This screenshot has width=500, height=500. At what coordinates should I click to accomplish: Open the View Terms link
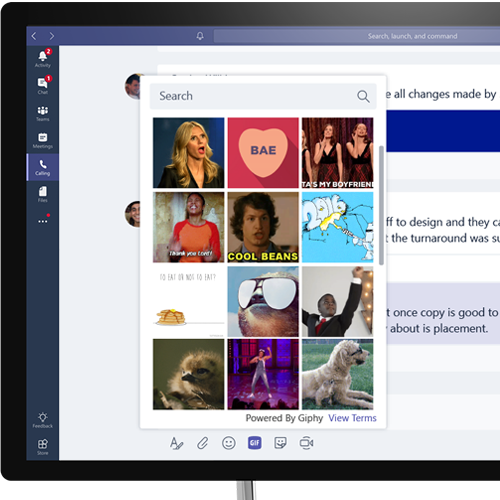click(x=352, y=418)
